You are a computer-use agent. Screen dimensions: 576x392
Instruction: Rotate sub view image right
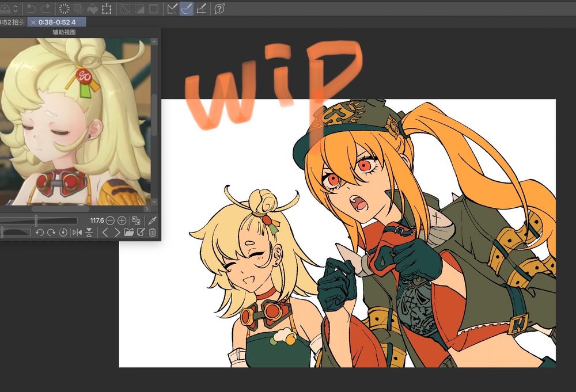point(51,233)
